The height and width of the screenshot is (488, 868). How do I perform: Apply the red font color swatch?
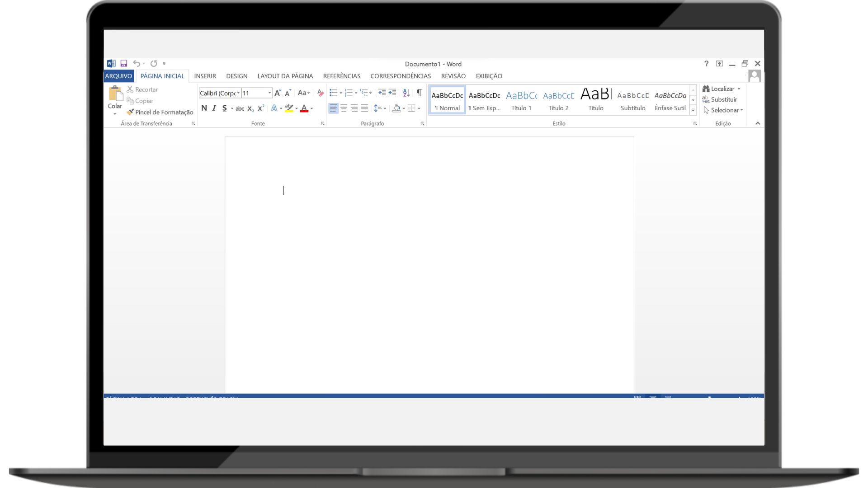[304, 108]
